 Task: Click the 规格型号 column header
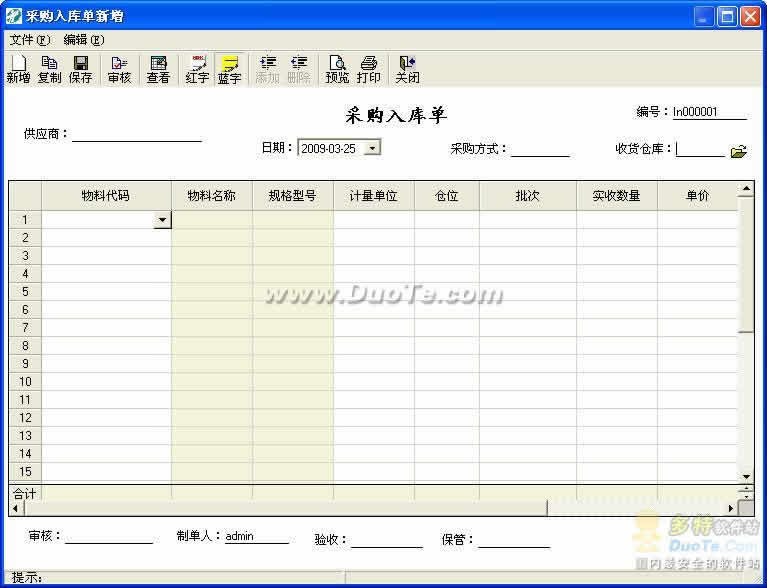(x=293, y=196)
